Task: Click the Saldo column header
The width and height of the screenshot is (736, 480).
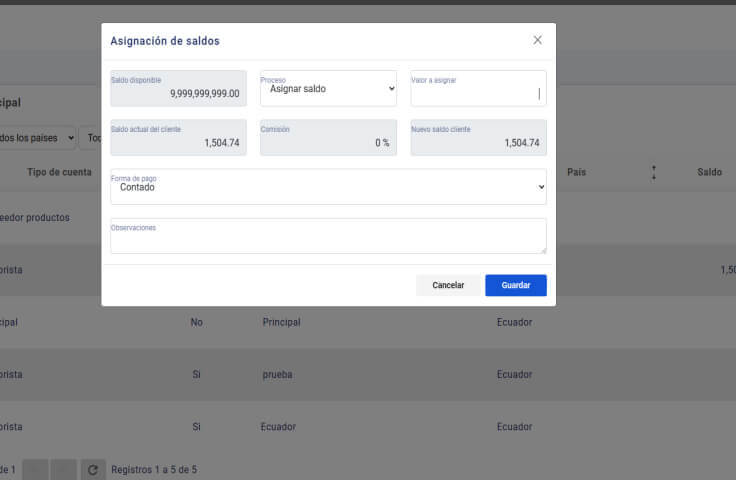Action: tap(709, 172)
